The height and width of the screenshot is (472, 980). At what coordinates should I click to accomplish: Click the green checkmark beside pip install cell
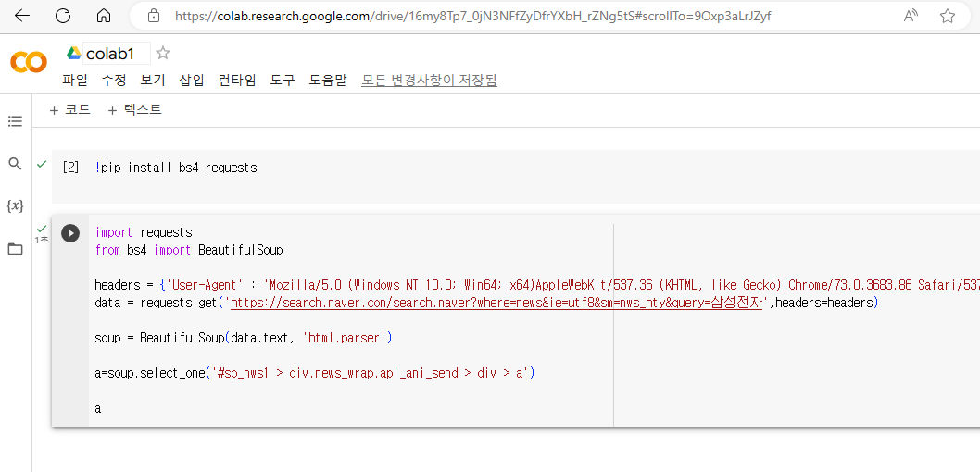pyautogui.click(x=42, y=164)
